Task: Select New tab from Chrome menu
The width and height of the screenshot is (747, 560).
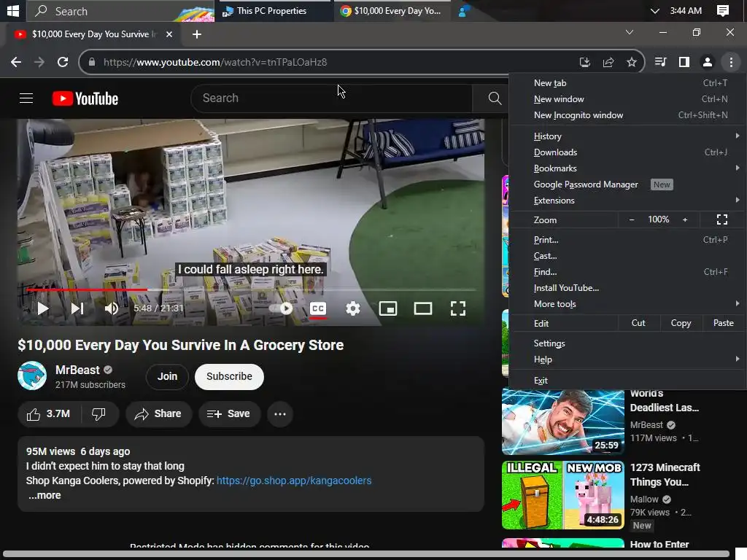Action: (626, 83)
